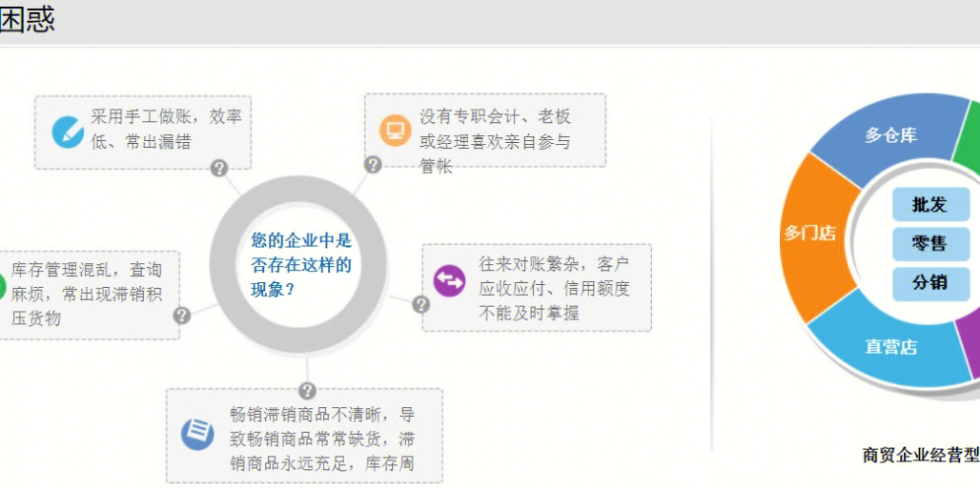
Task: Select the 批发 button in the chart
Action: 929,204
